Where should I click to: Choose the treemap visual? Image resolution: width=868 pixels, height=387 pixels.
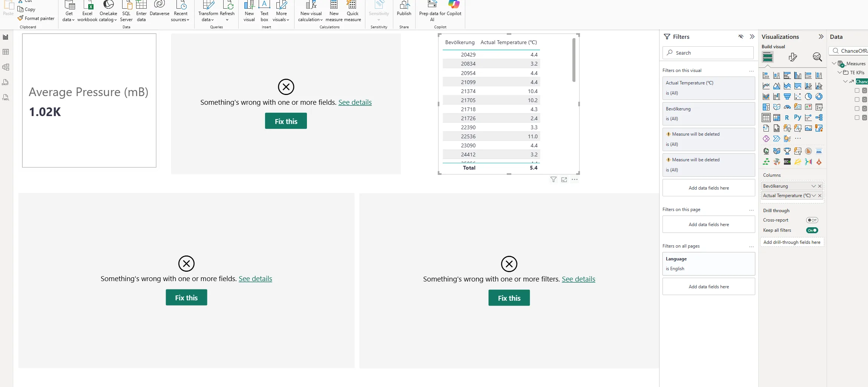766,107
